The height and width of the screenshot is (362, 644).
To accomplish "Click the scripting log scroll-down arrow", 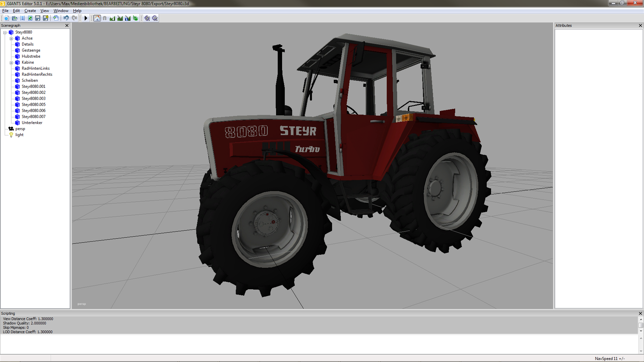I will click(x=641, y=331).
